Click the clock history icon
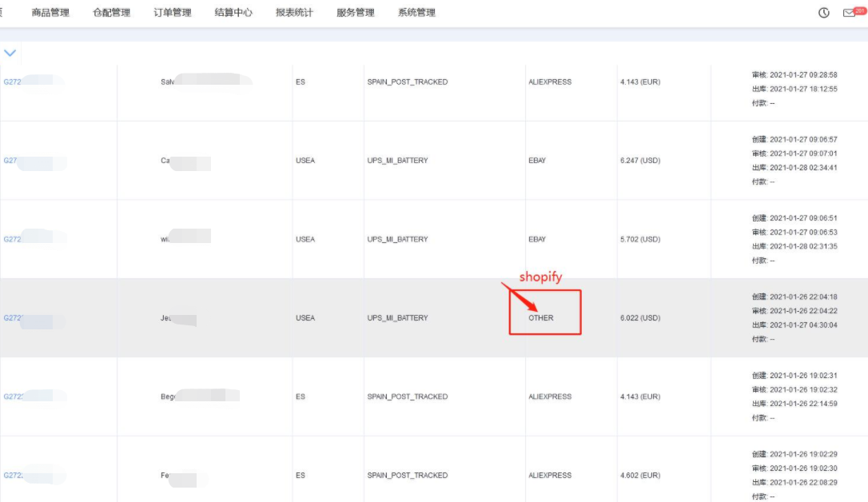868x502 pixels. click(824, 13)
